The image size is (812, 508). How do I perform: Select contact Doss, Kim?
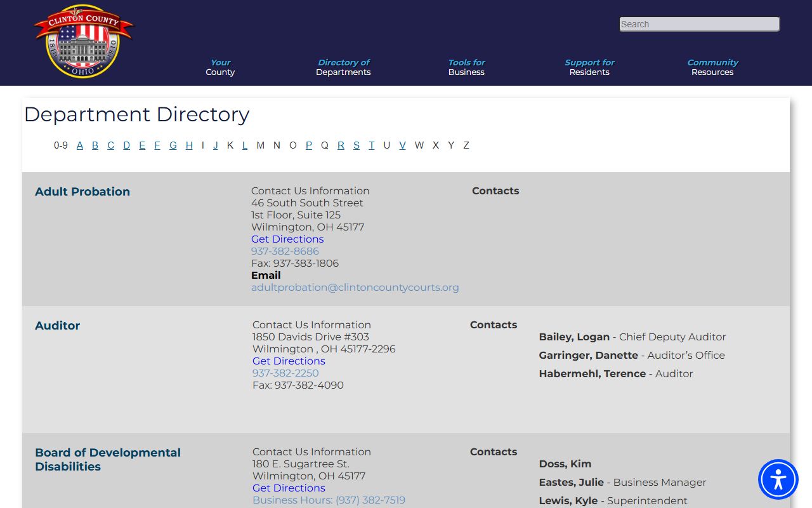pyautogui.click(x=565, y=464)
